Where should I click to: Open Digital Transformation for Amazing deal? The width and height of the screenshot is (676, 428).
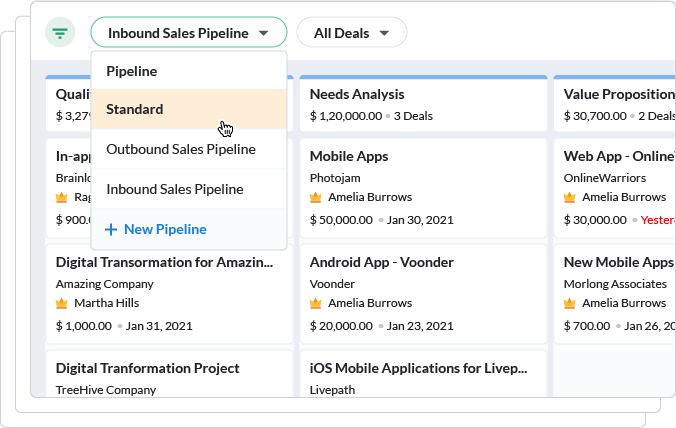pyautogui.click(x=164, y=262)
